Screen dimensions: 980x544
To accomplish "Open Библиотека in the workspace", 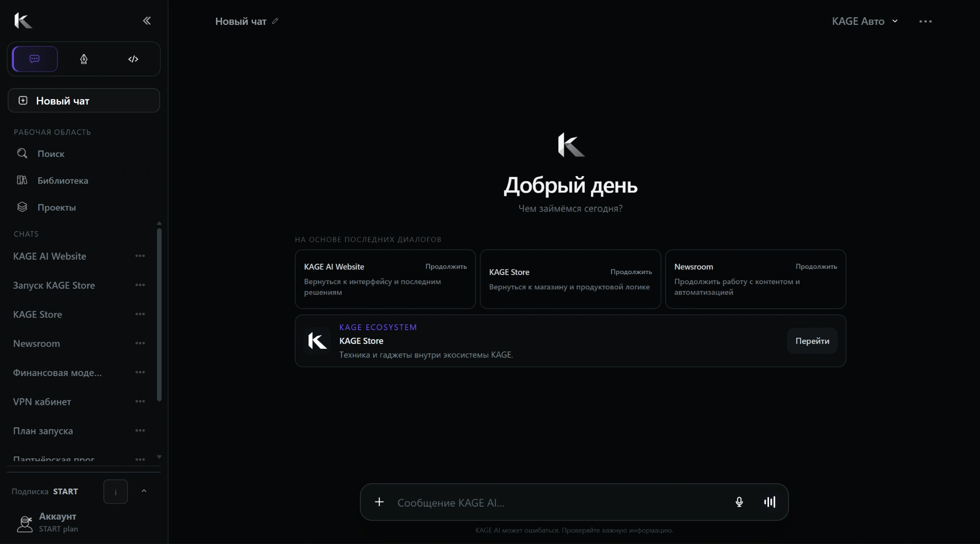I will click(x=84, y=180).
